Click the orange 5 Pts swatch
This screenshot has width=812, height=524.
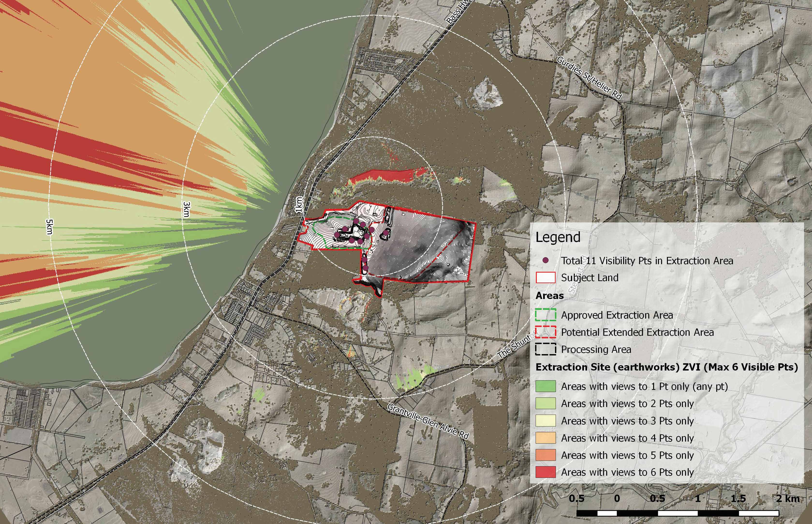tap(546, 455)
